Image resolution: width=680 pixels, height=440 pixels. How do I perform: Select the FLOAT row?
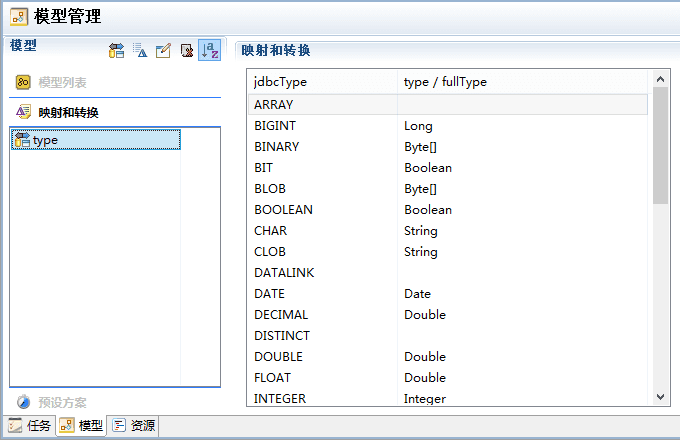pyautogui.click(x=448, y=378)
